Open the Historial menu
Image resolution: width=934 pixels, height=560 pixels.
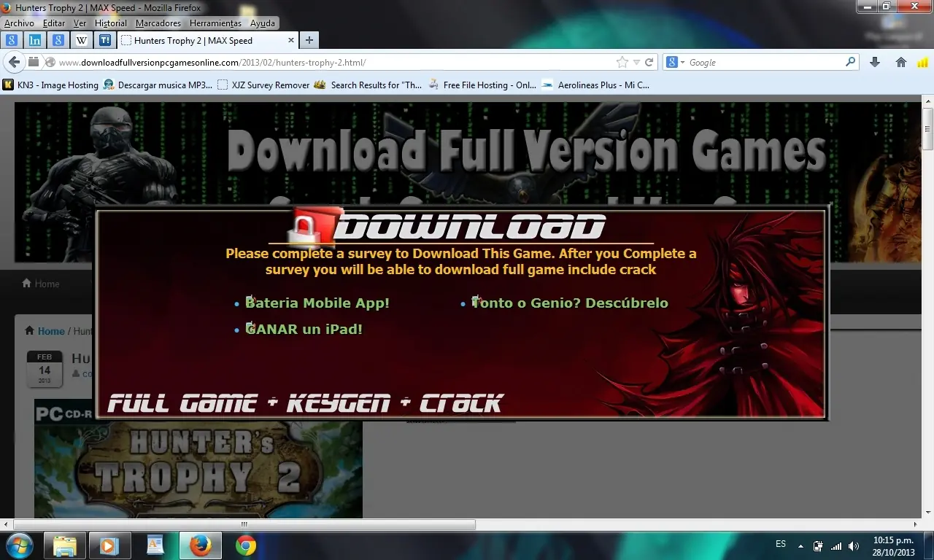pos(111,23)
